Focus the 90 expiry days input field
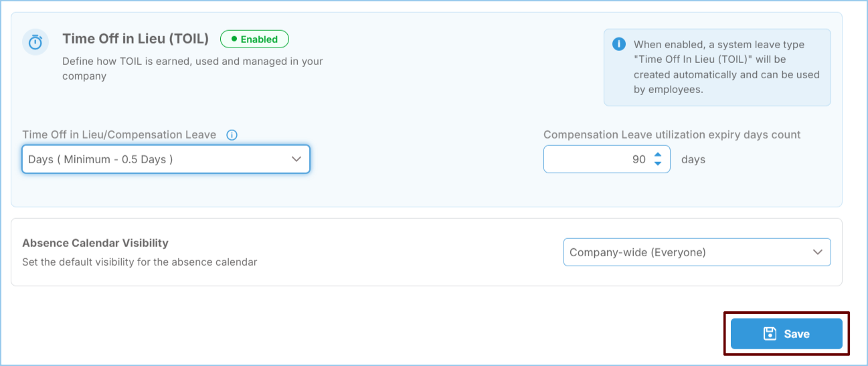This screenshot has height=366, width=868. click(x=606, y=159)
